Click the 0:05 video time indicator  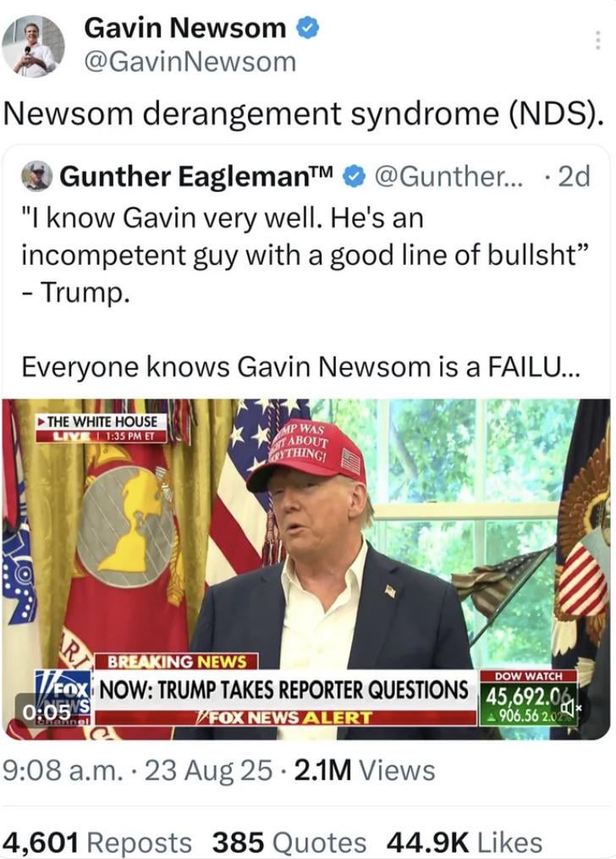[47, 712]
